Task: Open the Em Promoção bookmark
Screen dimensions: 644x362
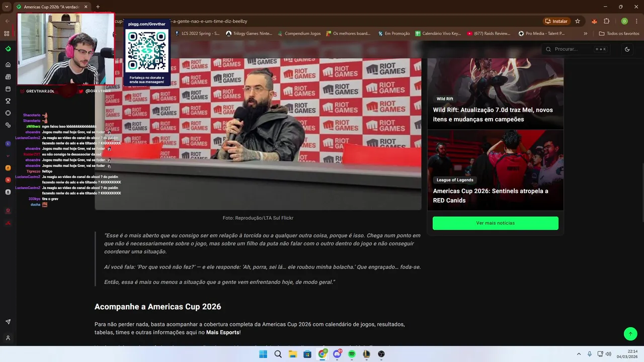Action: pos(393,34)
